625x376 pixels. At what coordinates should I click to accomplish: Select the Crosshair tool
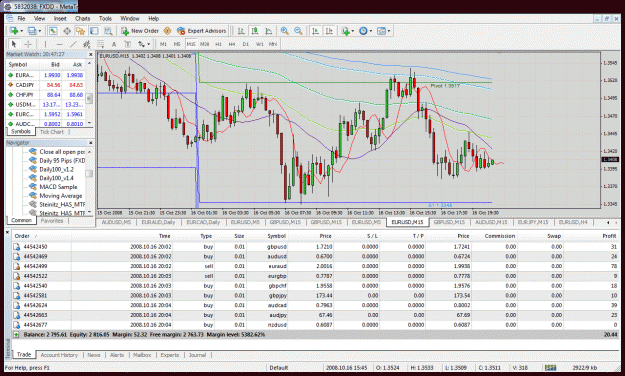click(x=28, y=44)
